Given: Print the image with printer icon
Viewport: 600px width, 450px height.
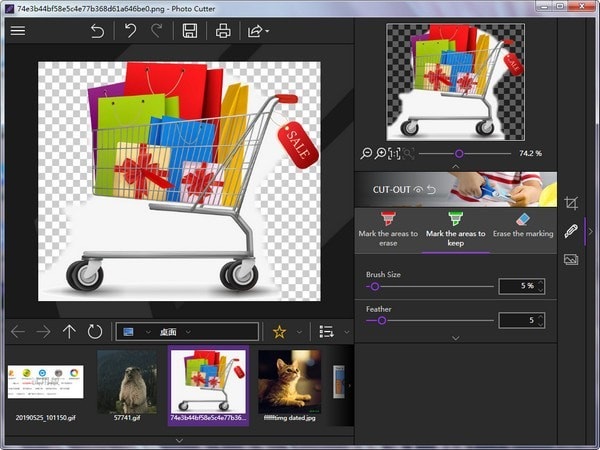Looking at the screenshot, I should [223, 31].
